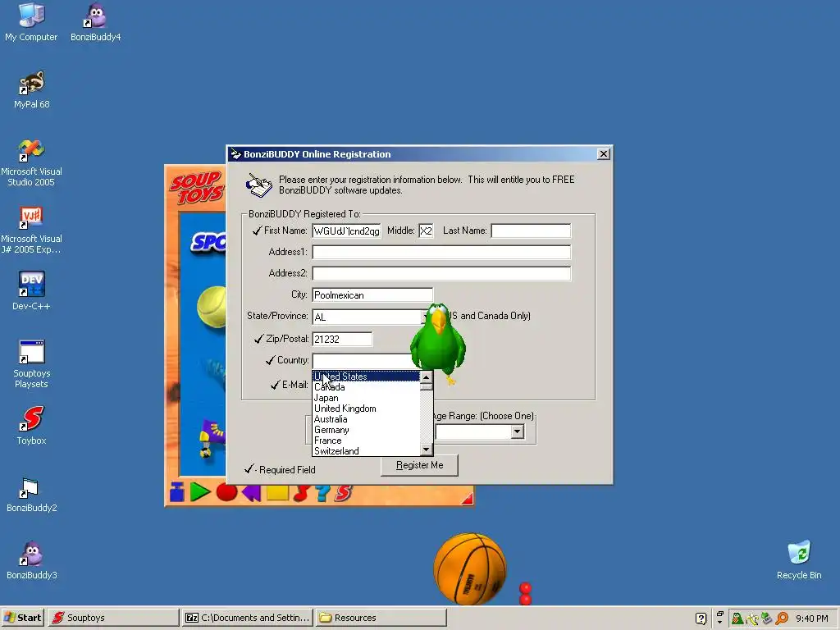Click the green play triangle in Souptoys
This screenshot has height=630, width=840.
click(200, 492)
